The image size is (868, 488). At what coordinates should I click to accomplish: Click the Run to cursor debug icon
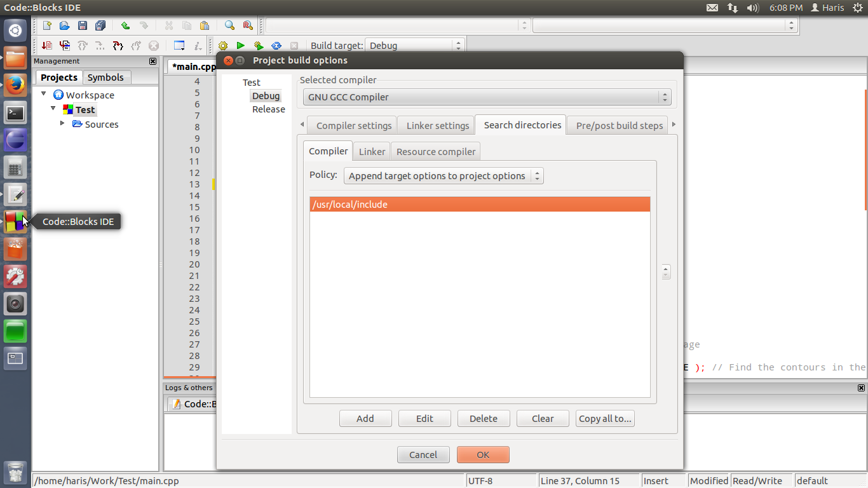click(x=64, y=46)
